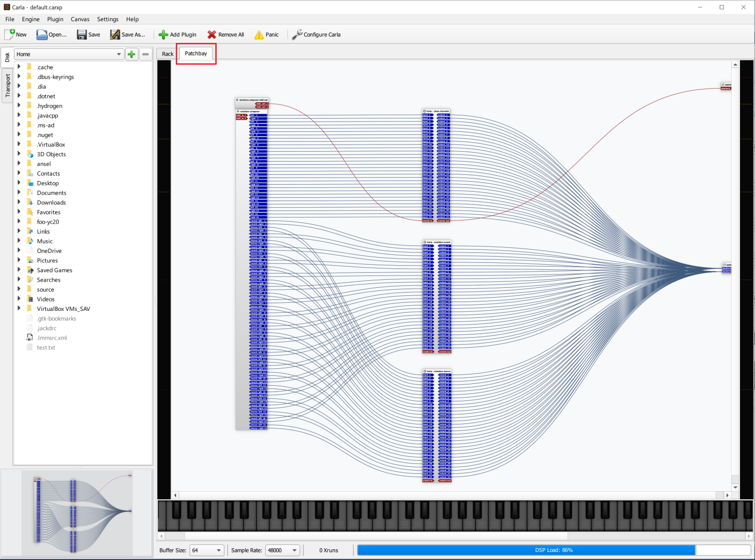Switch to the Rack tab
This screenshot has height=560, width=755.
(x=168, y=54)
